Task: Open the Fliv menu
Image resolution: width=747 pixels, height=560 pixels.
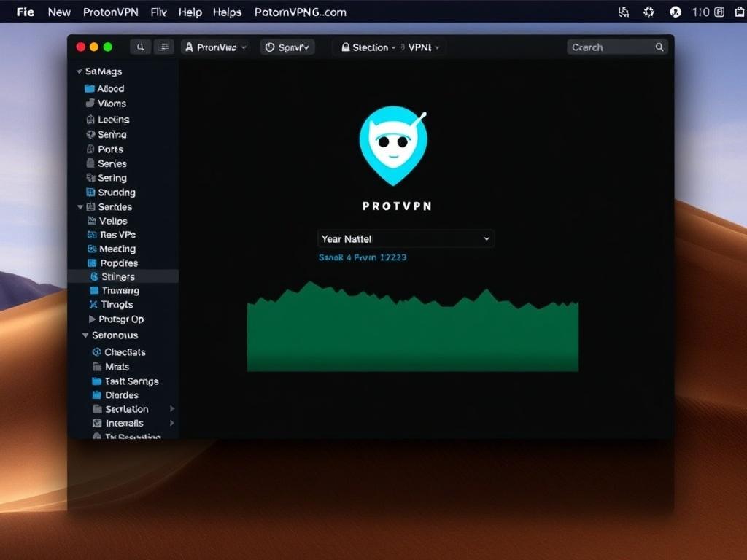Action: (158, 12)
